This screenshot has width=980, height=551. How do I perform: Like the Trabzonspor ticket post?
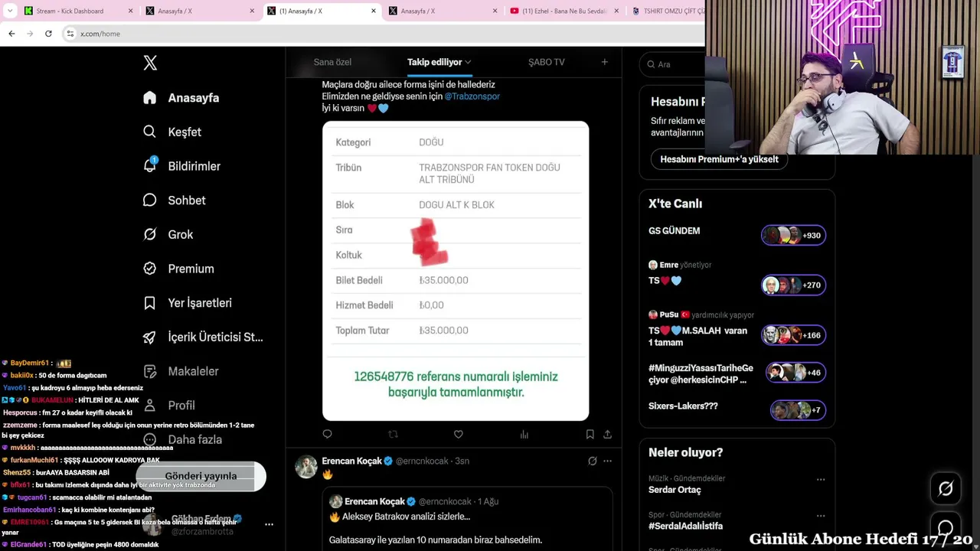pyautogui.click(x=459, y=434)
